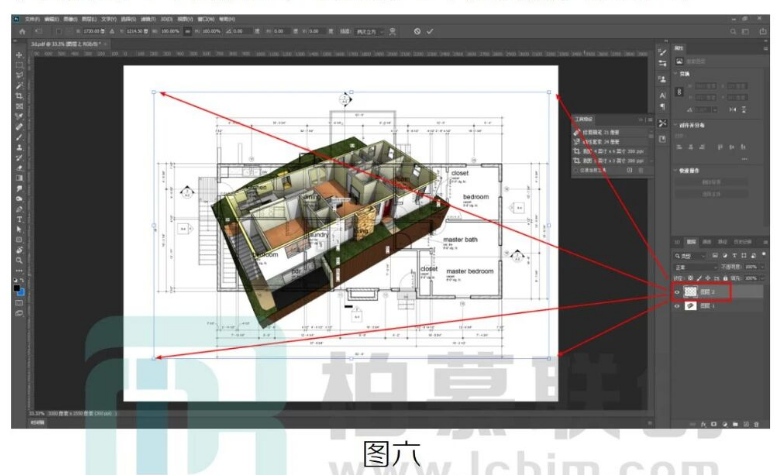
Task: Open the fill dropdown arrow
Action: coord(762,278)
